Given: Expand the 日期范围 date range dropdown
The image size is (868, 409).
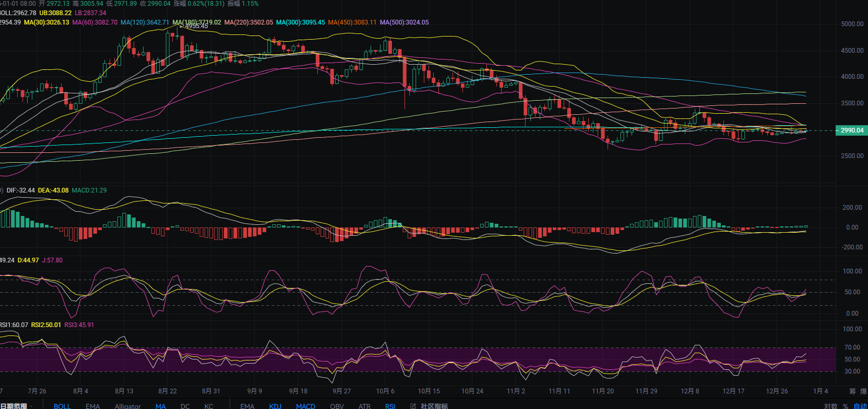Looking at the screenshot, I should click(x=16, y=406).
